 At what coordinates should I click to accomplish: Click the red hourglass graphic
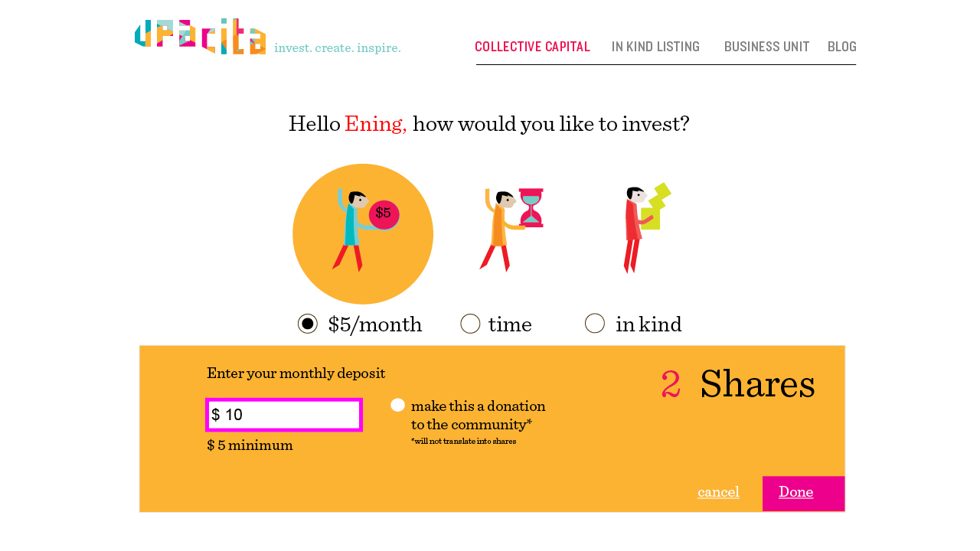[531, 207]
